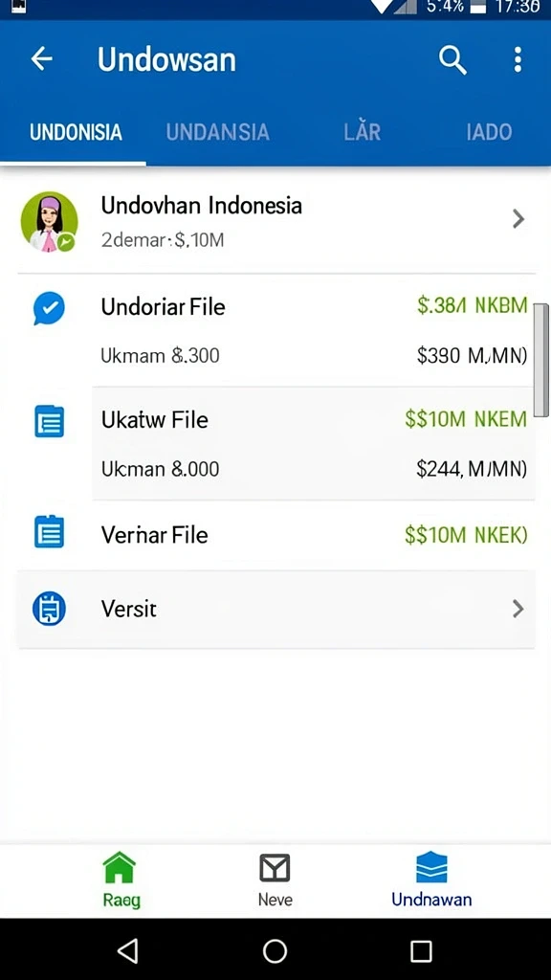551x980 pixels.
Task: Switch to the IADO tab
Action: pos(489,132)
